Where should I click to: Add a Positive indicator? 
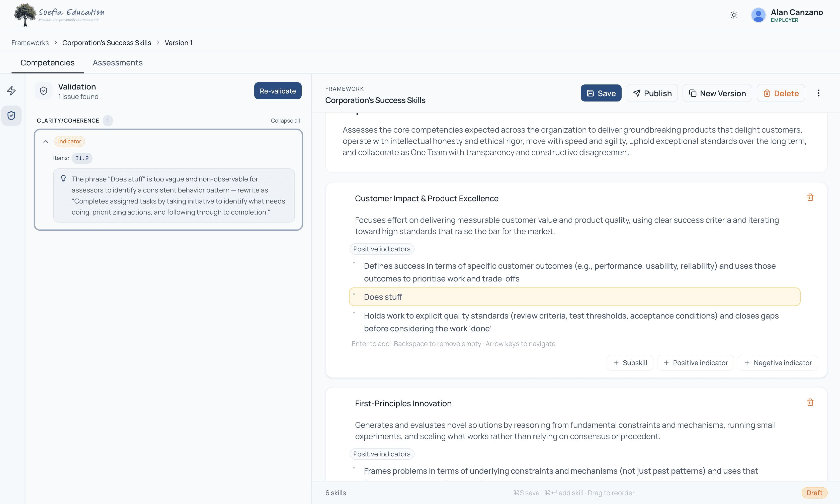coord(695,363)
